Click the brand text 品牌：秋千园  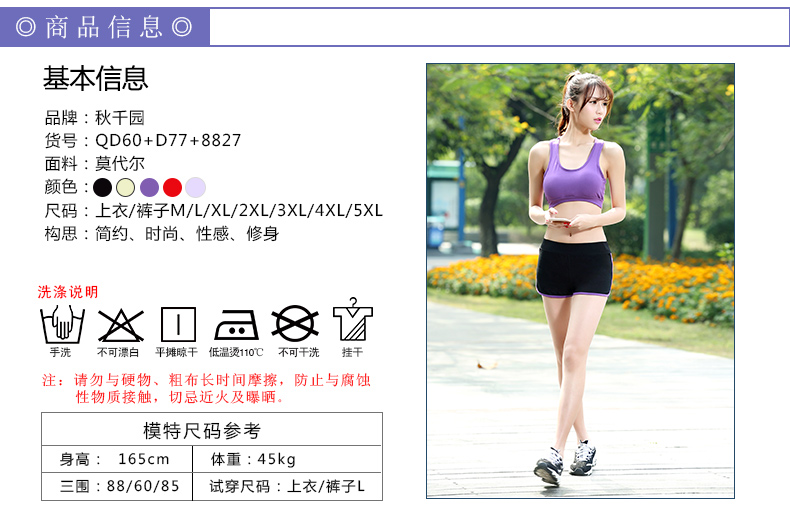pos(95,118)
